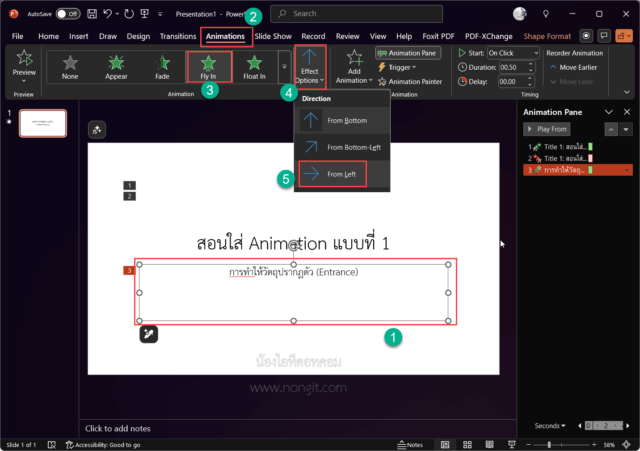Click the Save icon in title bar
Screen dimensions: 640x451
coord(92,14)
